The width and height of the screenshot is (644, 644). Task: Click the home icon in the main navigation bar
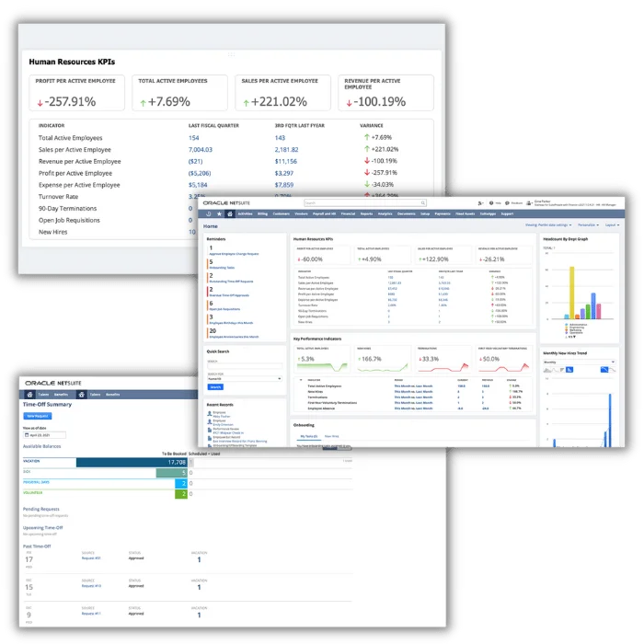coord(230,213)
